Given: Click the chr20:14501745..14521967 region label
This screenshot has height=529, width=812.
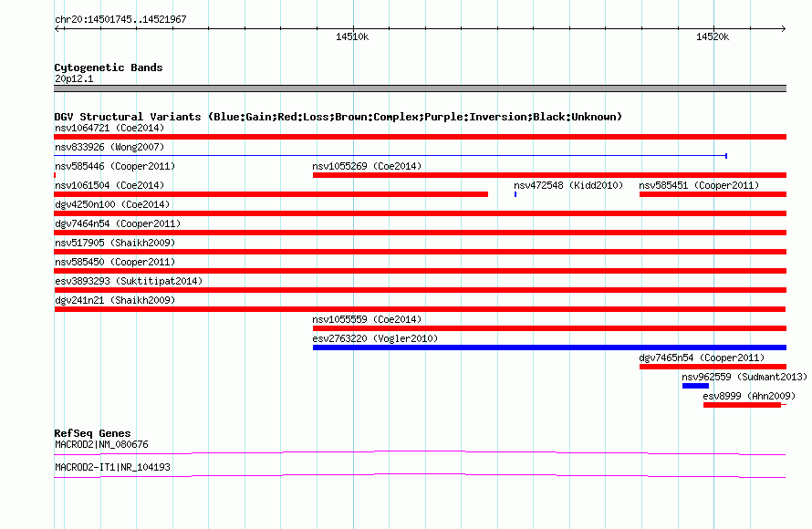Looking at the screenshot, I should (x=120, y=19).
